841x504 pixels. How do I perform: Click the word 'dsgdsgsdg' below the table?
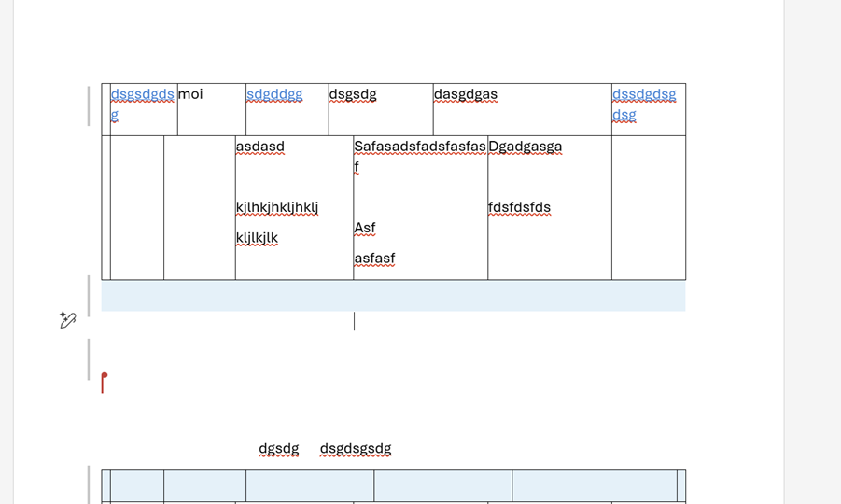coord(356,449)
